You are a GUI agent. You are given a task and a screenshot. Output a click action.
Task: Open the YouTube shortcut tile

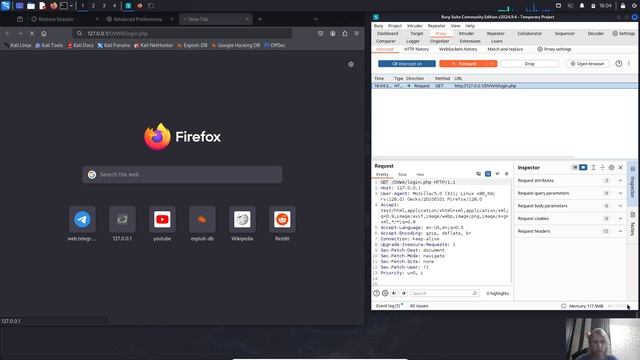tap(162, 224)
